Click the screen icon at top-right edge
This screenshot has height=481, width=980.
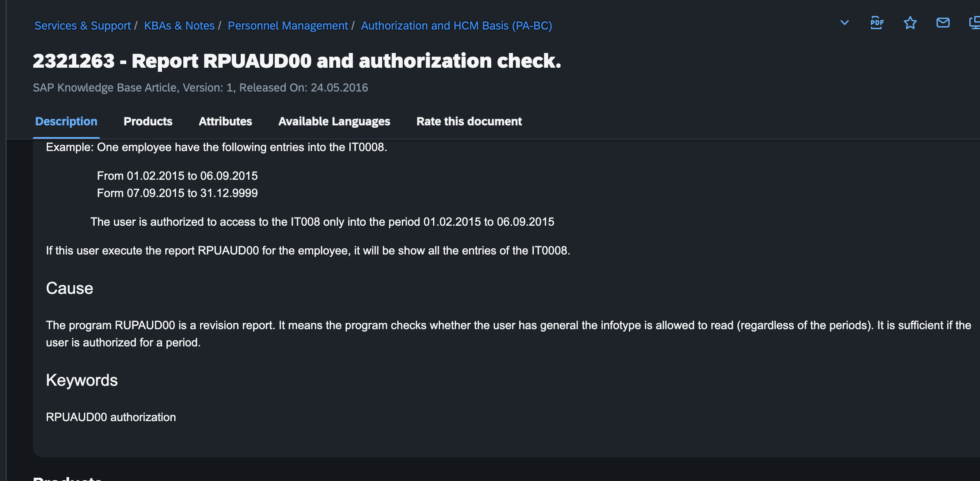tap(975, 23)
